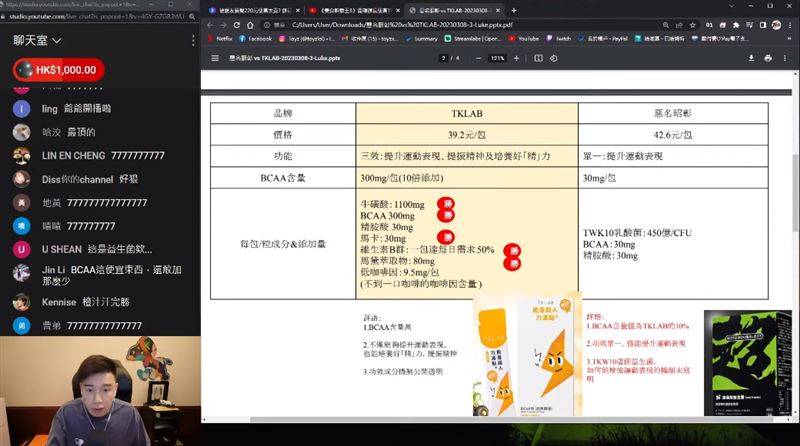The width and height of the screenshot is (800, 446).
Task: Click the BCAA含量 row label
Action: tap(283, 178)
